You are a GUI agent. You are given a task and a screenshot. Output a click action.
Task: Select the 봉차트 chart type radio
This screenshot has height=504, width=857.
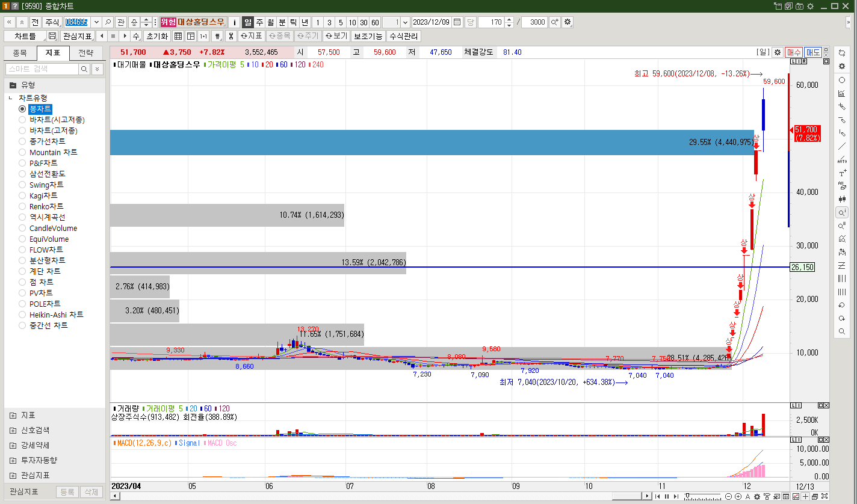22,109
